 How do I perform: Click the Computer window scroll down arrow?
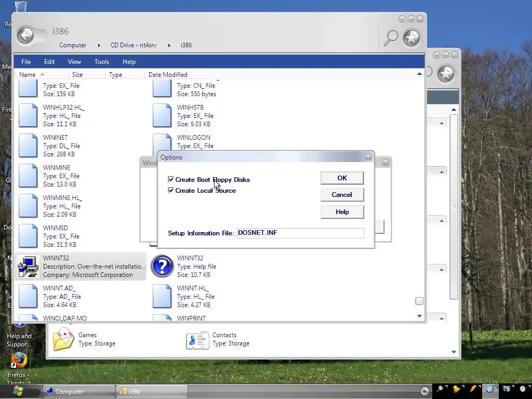click(x=454, y=352)
